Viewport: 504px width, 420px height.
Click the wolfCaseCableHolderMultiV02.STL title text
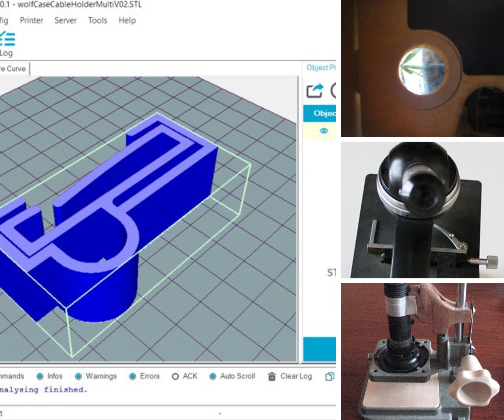(x=80, y=4)
